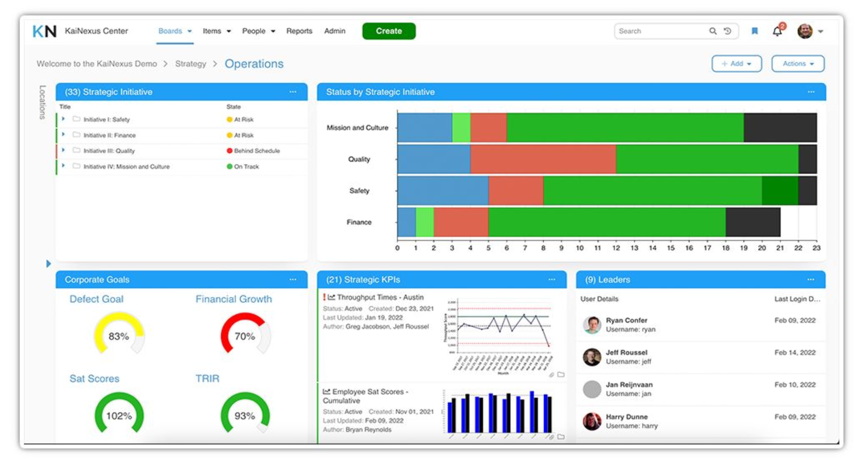Image resolution: width=868 pixels, height=473 pixels.
Task: Open the Corporate Goals panel options menu
Action: tap(293, 279)
